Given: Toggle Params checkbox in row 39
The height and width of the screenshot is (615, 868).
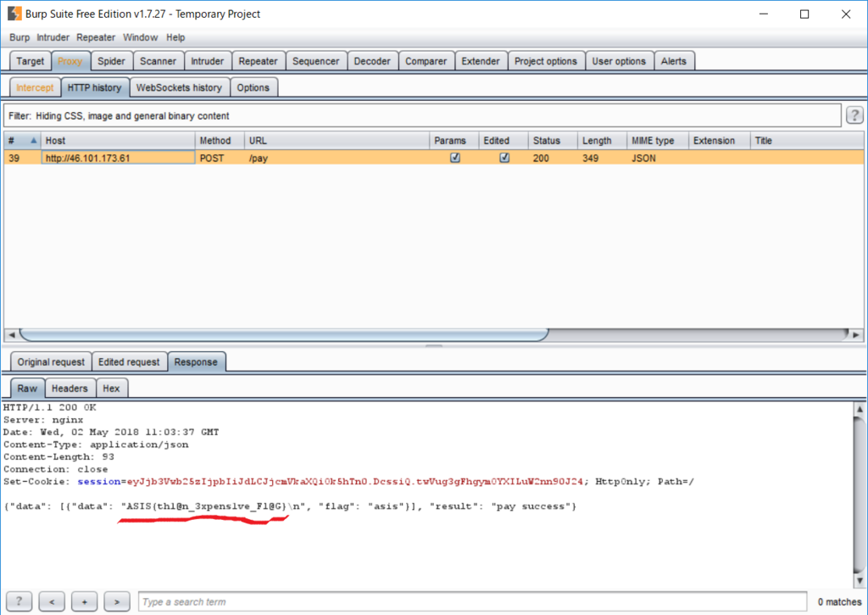Looking at the screenshot, I should click(x=455, y=158).
